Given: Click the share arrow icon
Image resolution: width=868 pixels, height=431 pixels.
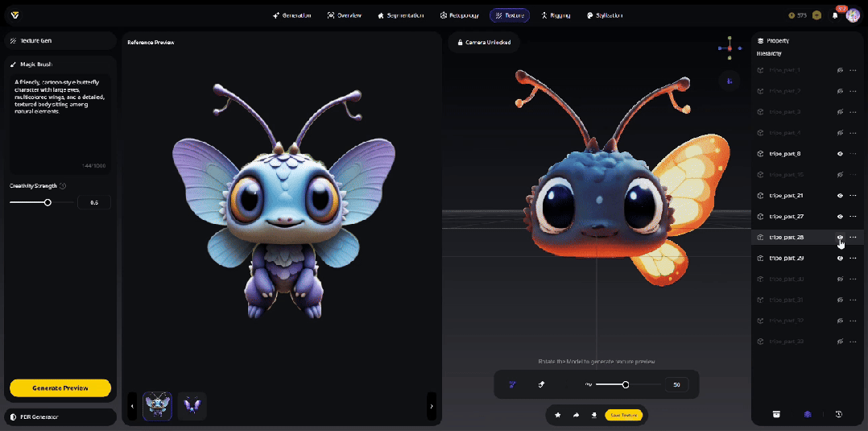Looking at the screenshot, I should click(576, 416).
